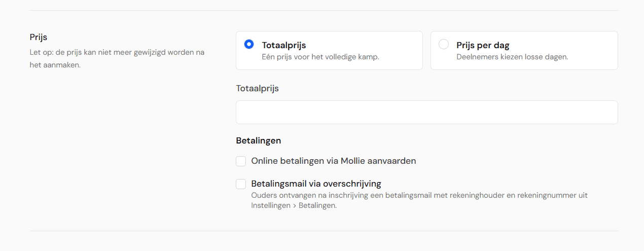Image resolution: width=644 pixels, height=251 pixels.
Task: Focus the Totaalprijs input field
Action: coord(426,112)
